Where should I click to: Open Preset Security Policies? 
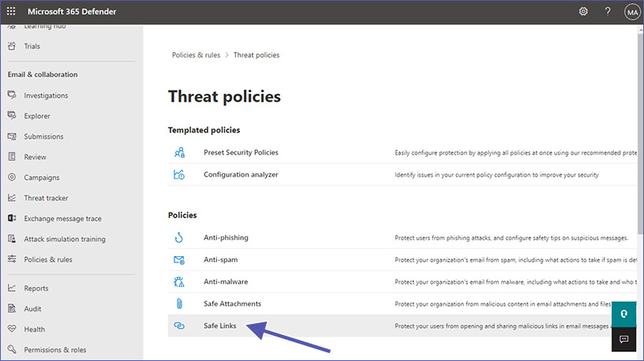241,153
